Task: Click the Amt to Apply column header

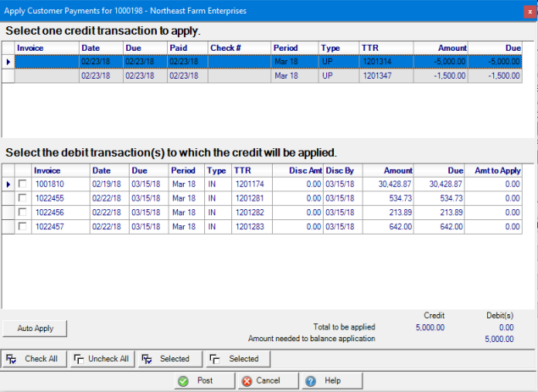Action: [497, 170]
